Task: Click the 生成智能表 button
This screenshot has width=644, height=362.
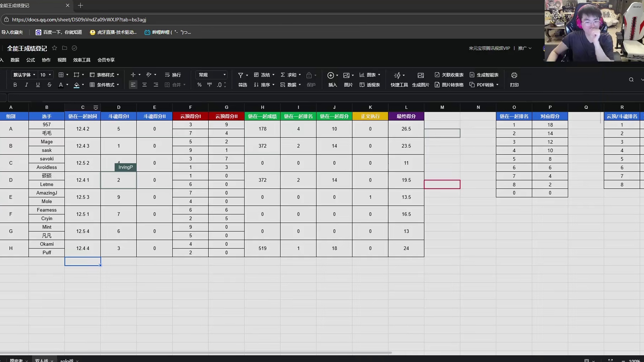Action: tap(484, 75)
